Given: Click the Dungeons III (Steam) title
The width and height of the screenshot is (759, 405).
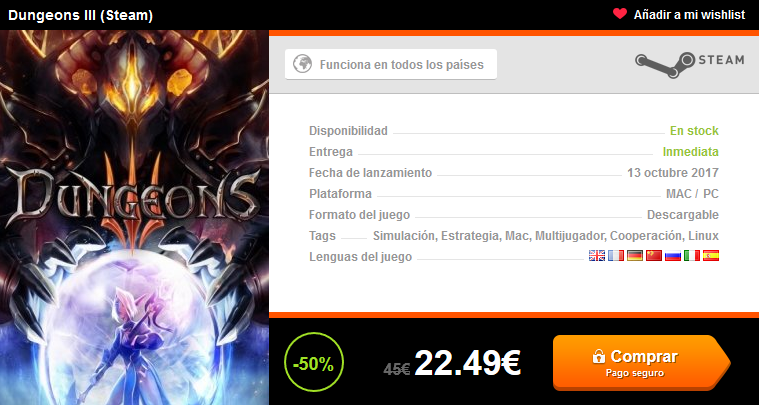Looking at the screenshot, I should pyautogui.click(x=80, y=16).
